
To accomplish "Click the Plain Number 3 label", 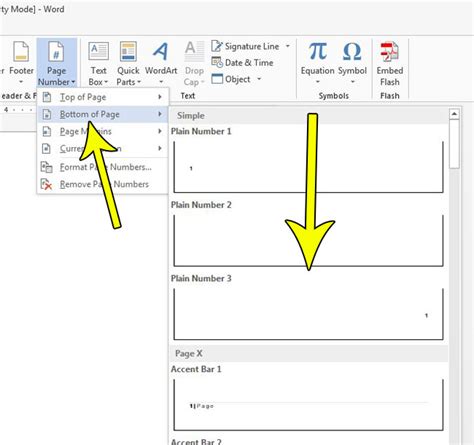I will tap(201, 278).
